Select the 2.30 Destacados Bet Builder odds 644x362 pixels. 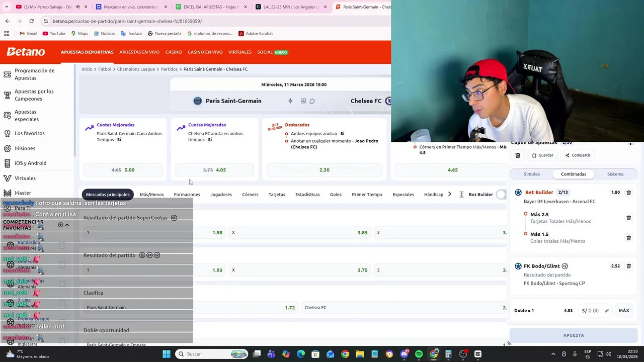tap(325, 170)
